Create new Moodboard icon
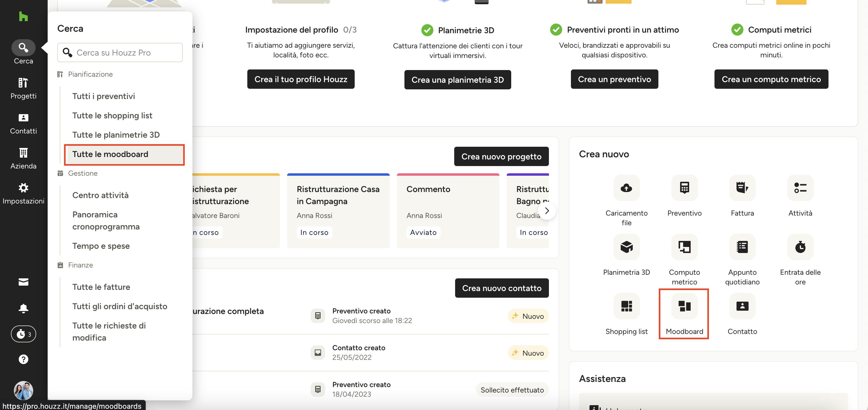Image resolution: width=868 pixels, height=410 pixels. (x=684, y=306)
